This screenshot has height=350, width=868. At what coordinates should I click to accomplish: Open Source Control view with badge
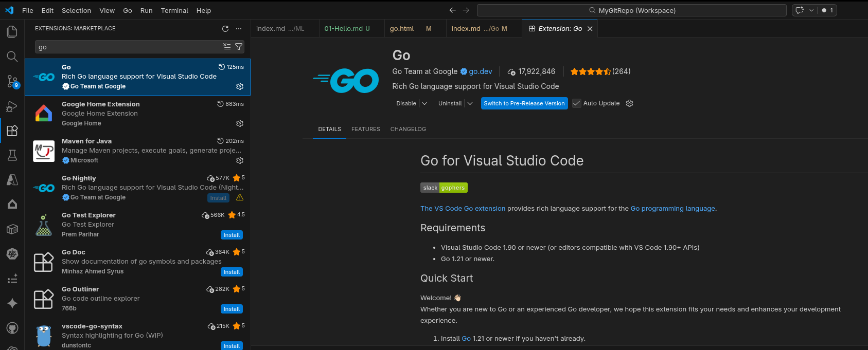point(12,81)
